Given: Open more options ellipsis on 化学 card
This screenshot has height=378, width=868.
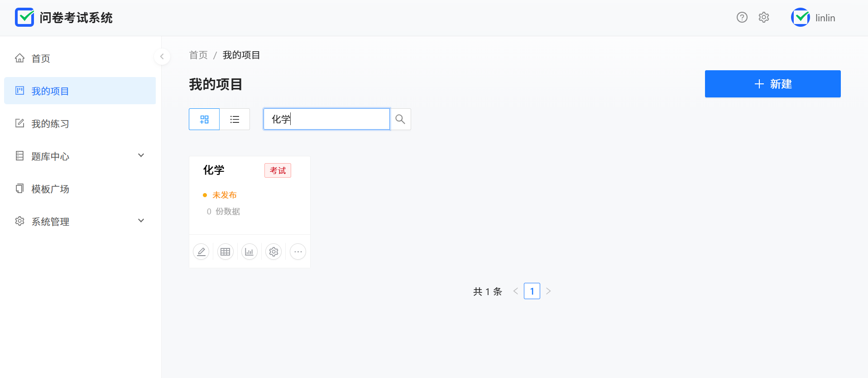Looking at the screenshot, I should (298, 252).
